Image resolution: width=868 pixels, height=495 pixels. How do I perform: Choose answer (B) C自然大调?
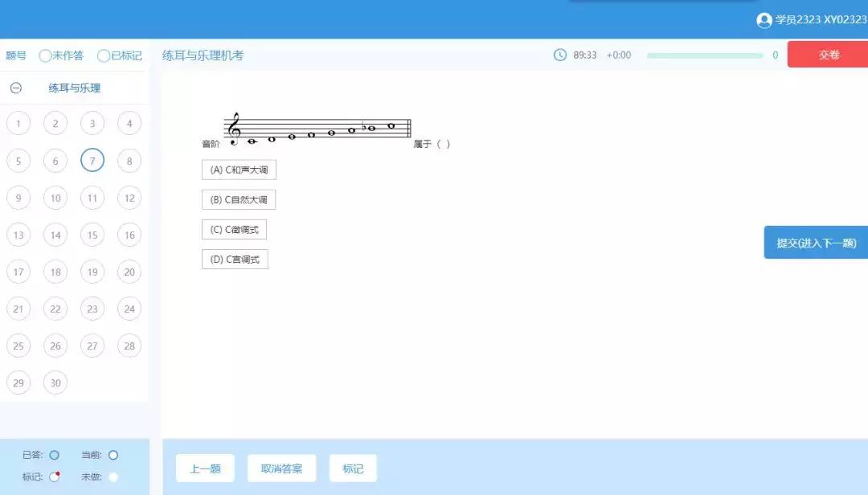[x=239, y=199]
